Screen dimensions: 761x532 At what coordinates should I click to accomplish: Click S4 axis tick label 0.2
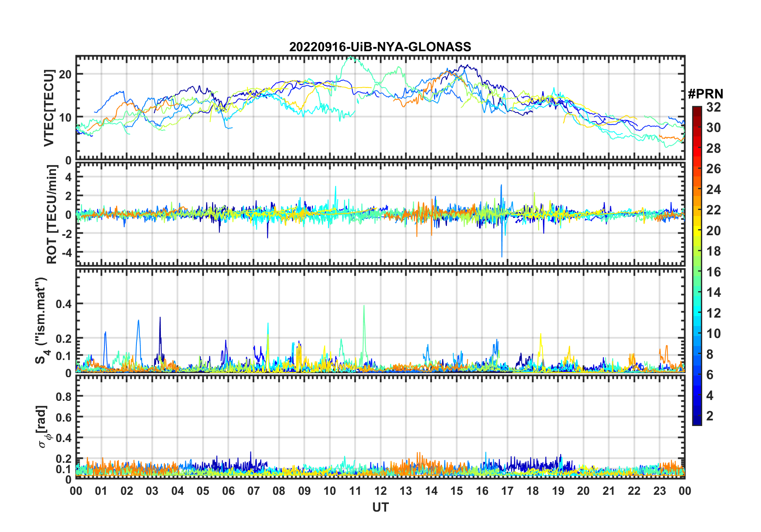click(x=64, y=339)
